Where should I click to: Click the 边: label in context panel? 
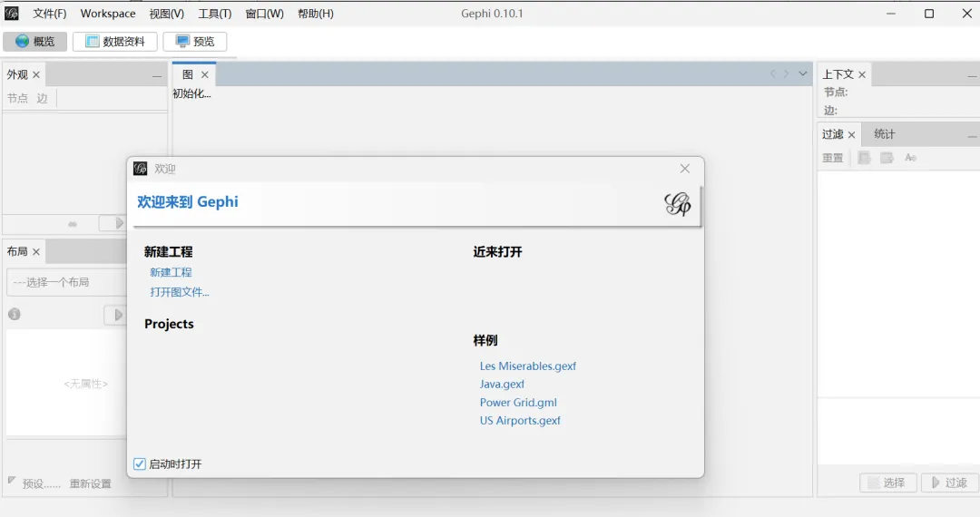[830, 111]
